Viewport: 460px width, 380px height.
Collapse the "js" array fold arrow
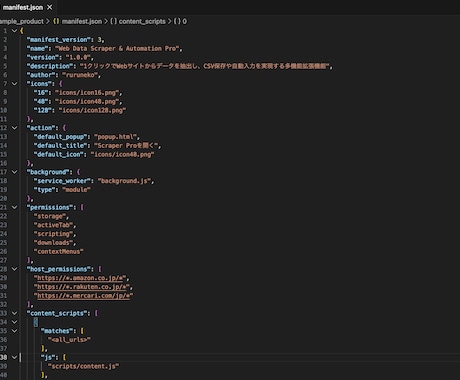(x=14, y=357)
